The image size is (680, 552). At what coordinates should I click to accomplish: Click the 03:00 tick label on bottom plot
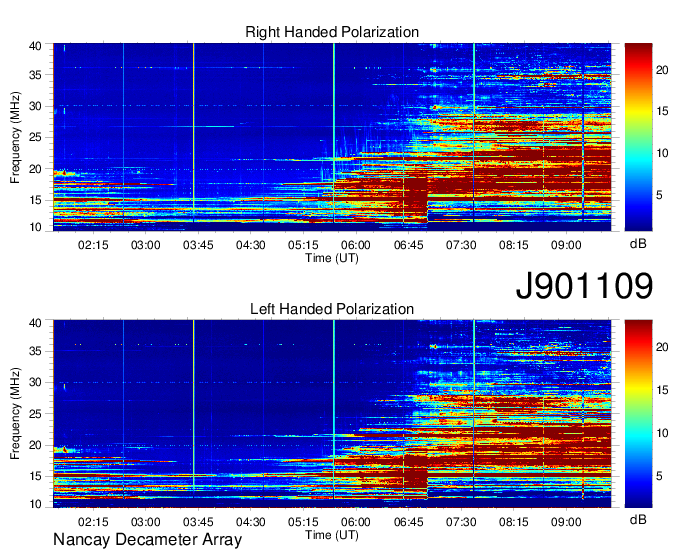pyautogui.click(x=146, y=522)
